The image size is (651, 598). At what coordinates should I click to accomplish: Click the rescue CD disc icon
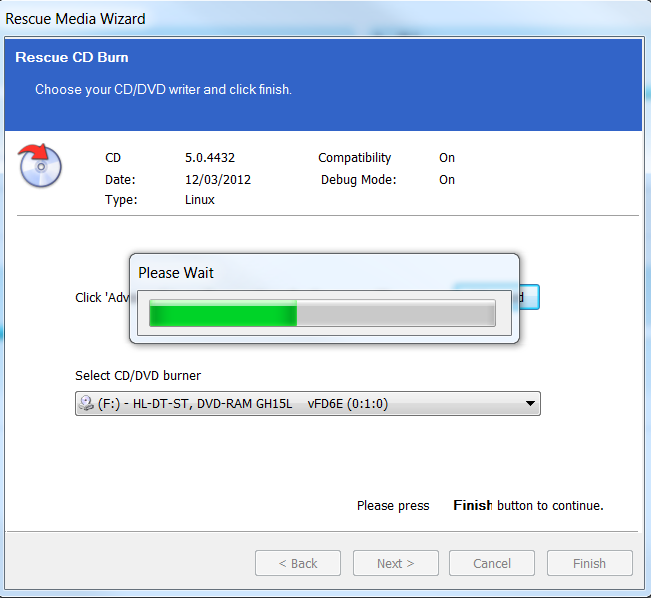tap(40, 165)
